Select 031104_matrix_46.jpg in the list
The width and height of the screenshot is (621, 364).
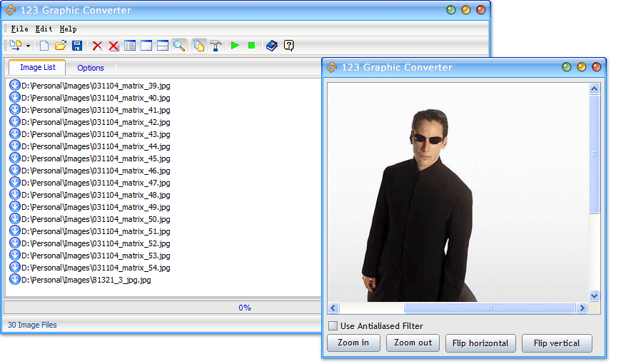[96, 171]
